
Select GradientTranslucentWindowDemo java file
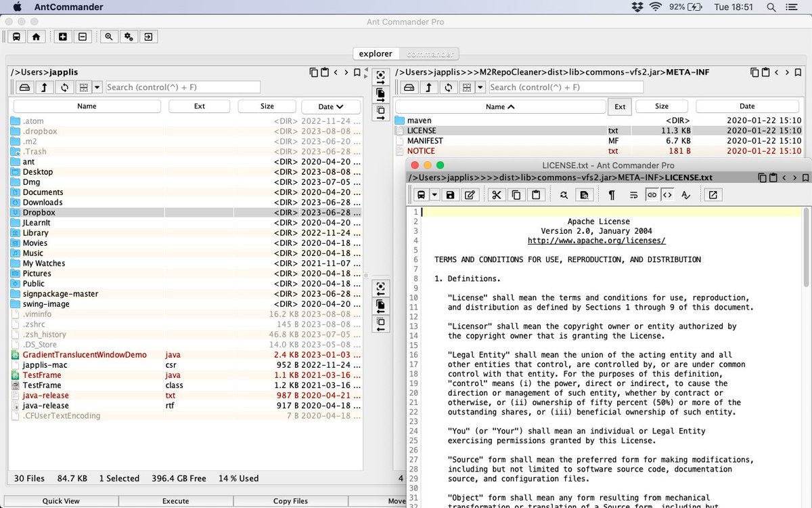point(186,355)
